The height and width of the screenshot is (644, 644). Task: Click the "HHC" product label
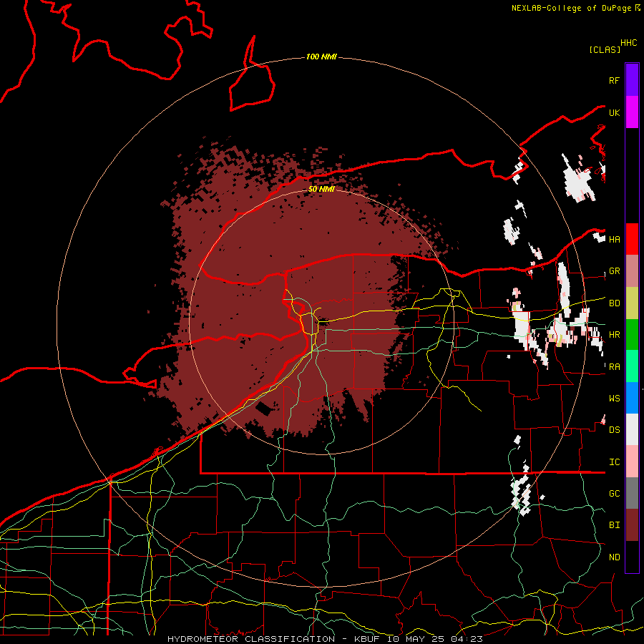click(x=628, y=43)
